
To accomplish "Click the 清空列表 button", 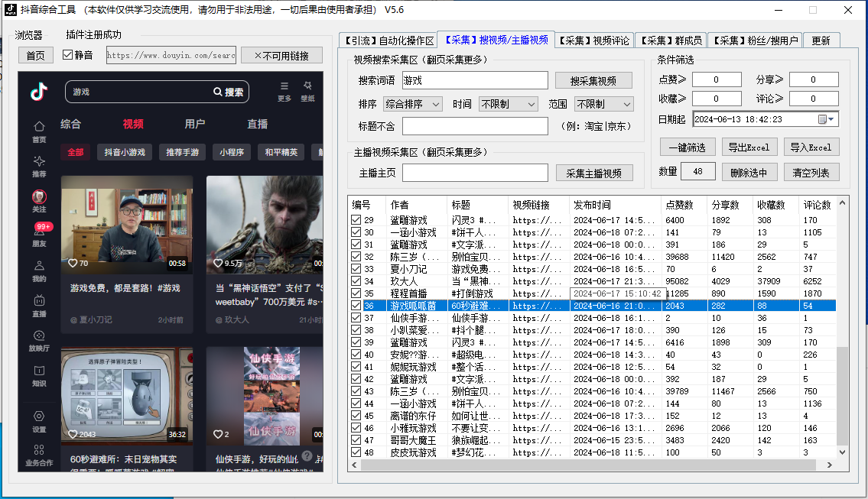I will tap(811, 173).
